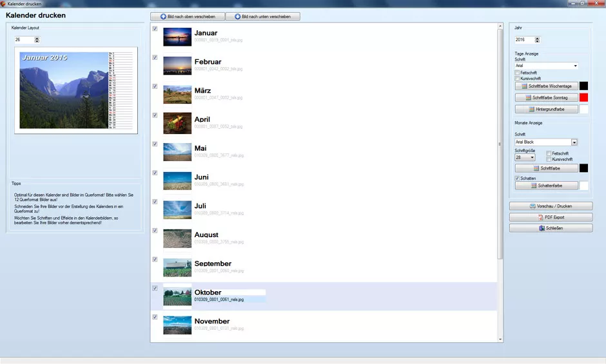Click the 'Bild nach oben verschieben' arrow button
The width and height of the screenshot is (606, 364).
[187, 16]
